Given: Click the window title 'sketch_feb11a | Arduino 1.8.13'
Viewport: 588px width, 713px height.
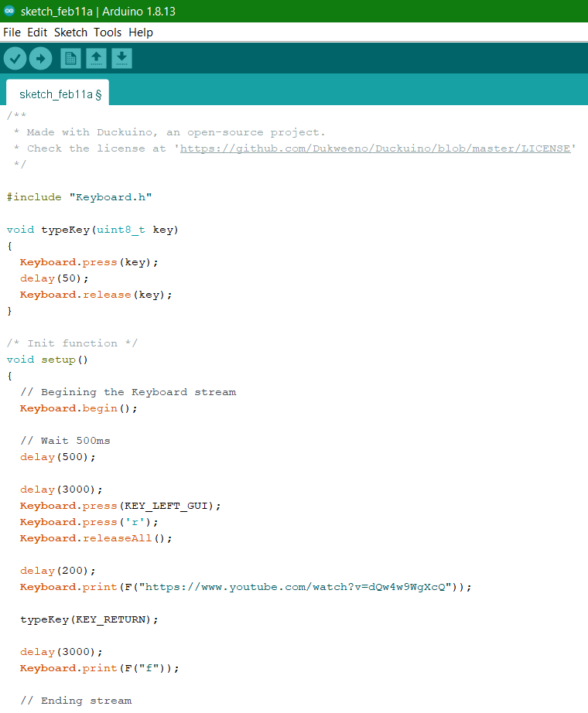Looking at the screenshot, I should (x=97, y=12).
